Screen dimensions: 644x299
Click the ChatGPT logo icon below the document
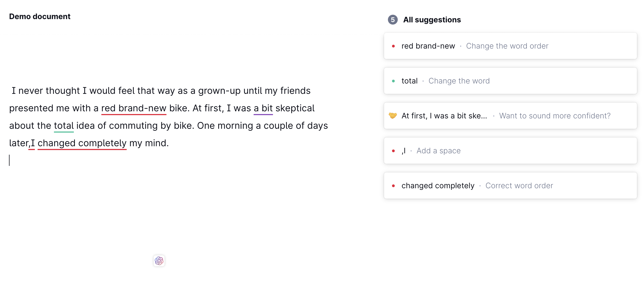pyautogui.click(x=159, y=261)
